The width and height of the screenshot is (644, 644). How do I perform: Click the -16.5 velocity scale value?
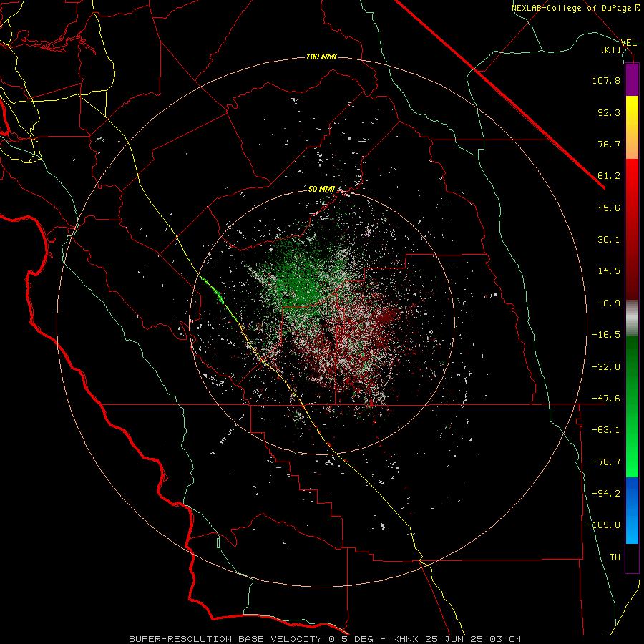[606, 335]
